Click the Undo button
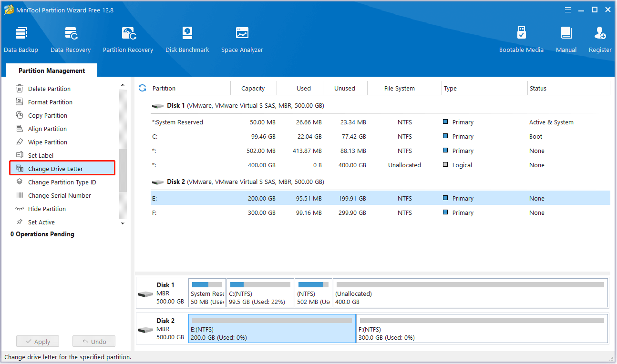This screenshot has height=364, width=617. point(93,342)
